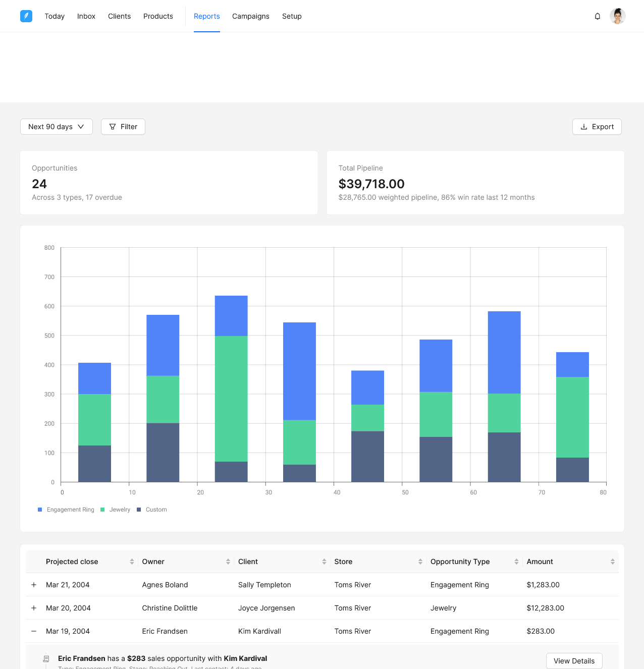The image size is (644, 669).
Task: Toggle Custom series in chart legend
Action: click(x=152, y=510)
